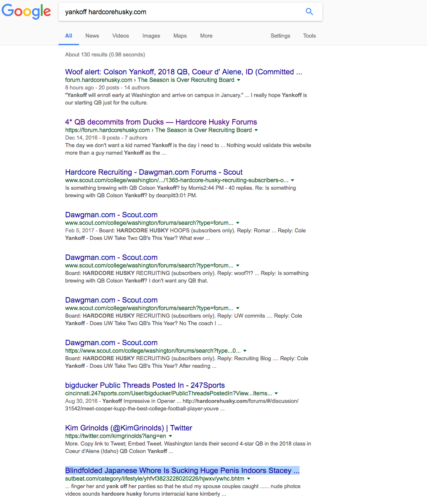Expand dropdown arrow beside the Woof alert result's forum.hardcorehusky.com URL
The width and height of the screenshot is (427, 504).
tap(239, 80)
